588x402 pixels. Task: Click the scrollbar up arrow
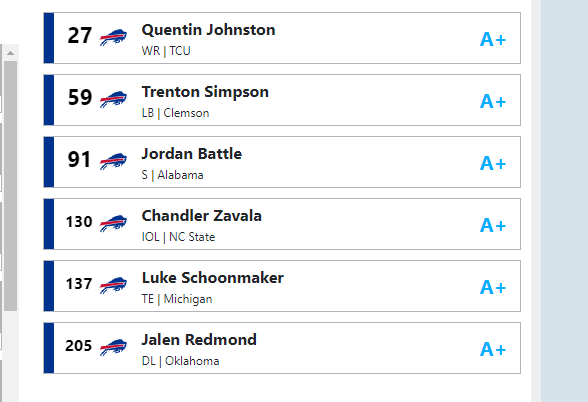click(10, 53)
